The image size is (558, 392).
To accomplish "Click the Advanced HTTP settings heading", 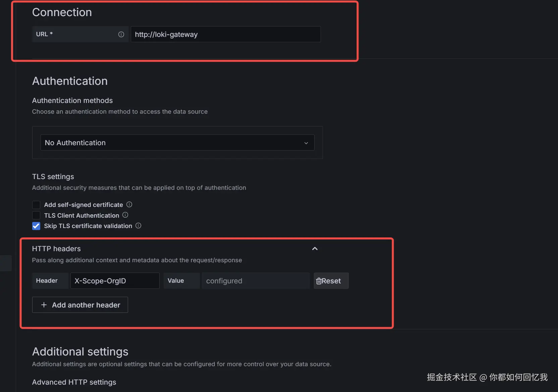I will tap(74, 382).
